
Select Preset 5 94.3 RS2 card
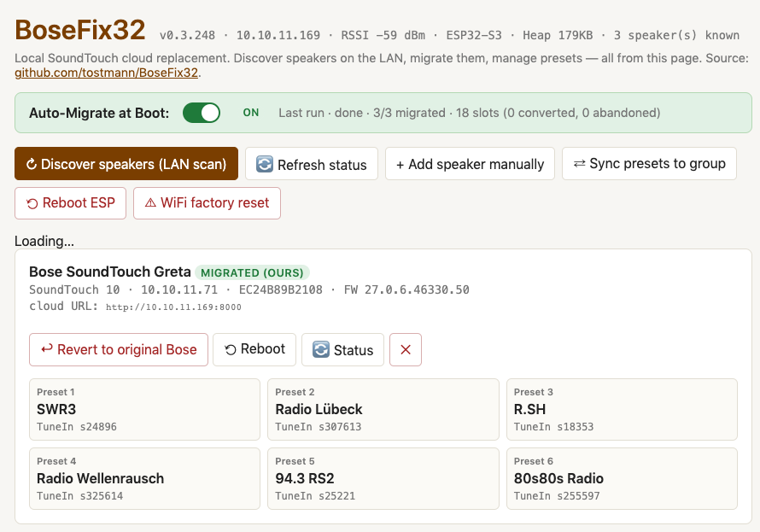click(x=383, y=479)
